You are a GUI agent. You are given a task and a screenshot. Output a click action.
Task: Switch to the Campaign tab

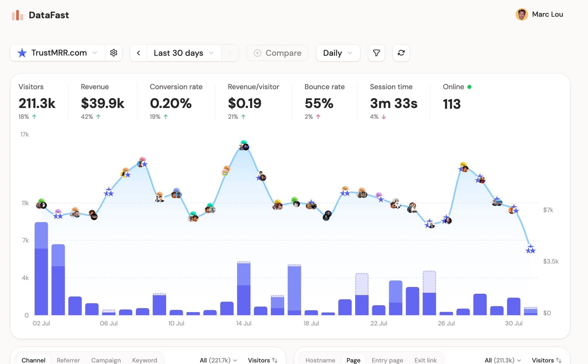point(106,360)
